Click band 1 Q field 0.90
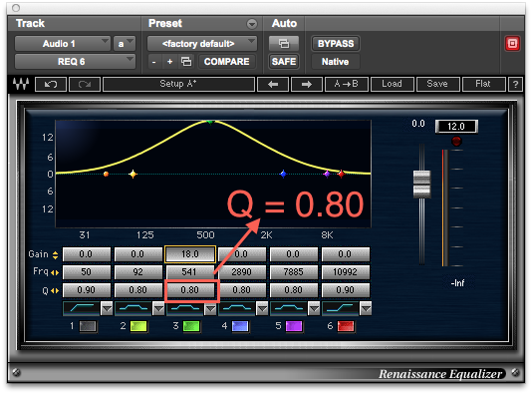Screen dimensions: 532x394 coord(87,290)
